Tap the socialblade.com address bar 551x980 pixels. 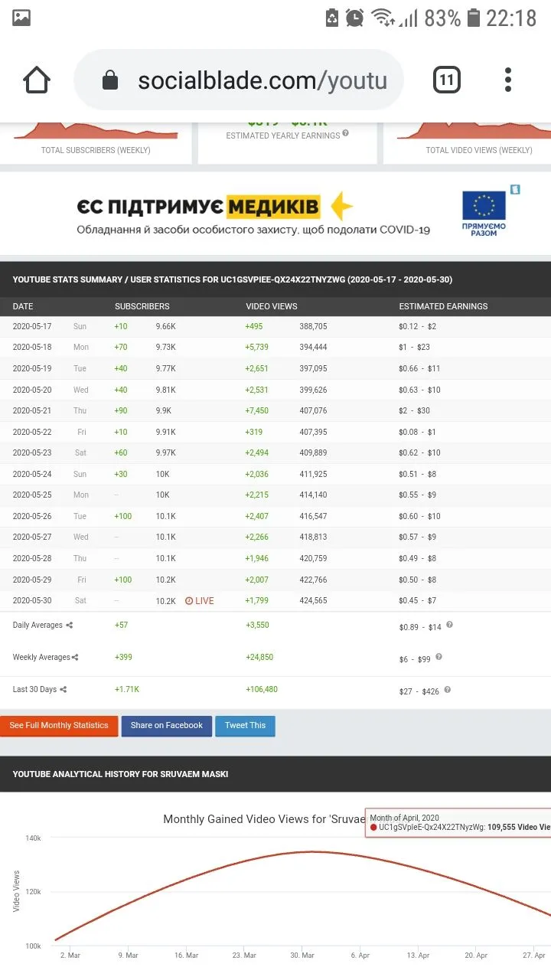[260, 80]
